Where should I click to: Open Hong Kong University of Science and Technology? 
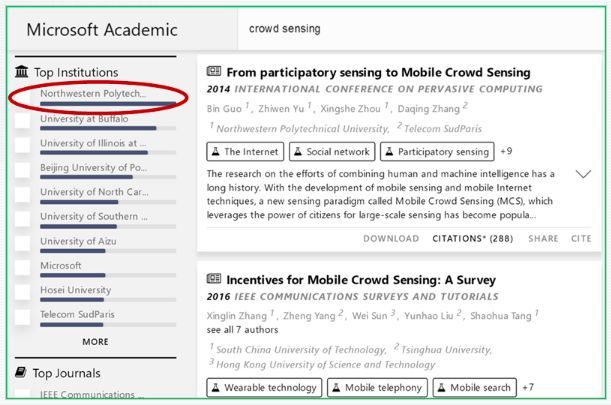coord(325,364)
